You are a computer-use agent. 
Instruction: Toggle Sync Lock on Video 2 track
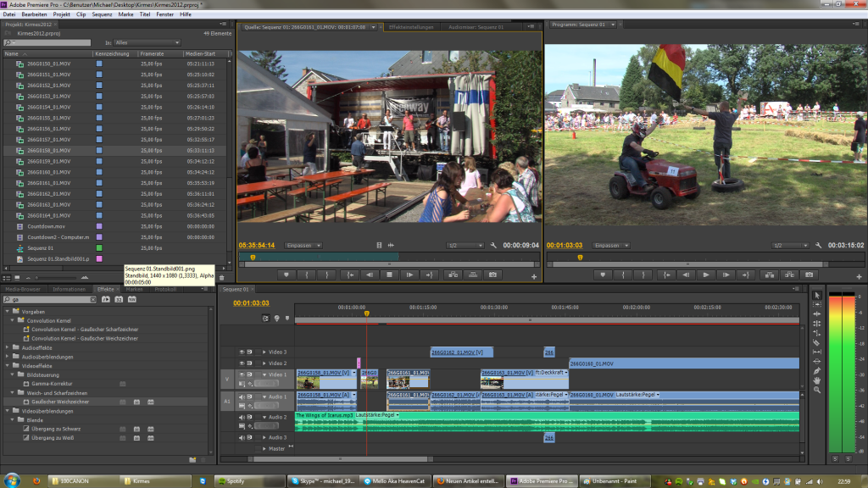250,363
